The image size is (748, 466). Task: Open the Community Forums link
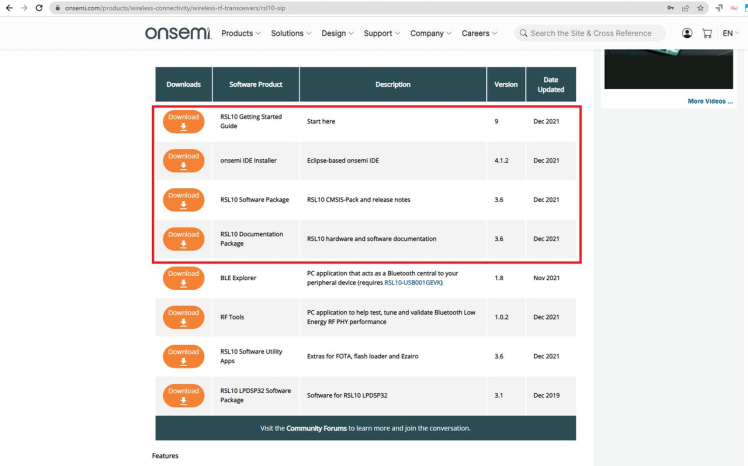[316, 428]
